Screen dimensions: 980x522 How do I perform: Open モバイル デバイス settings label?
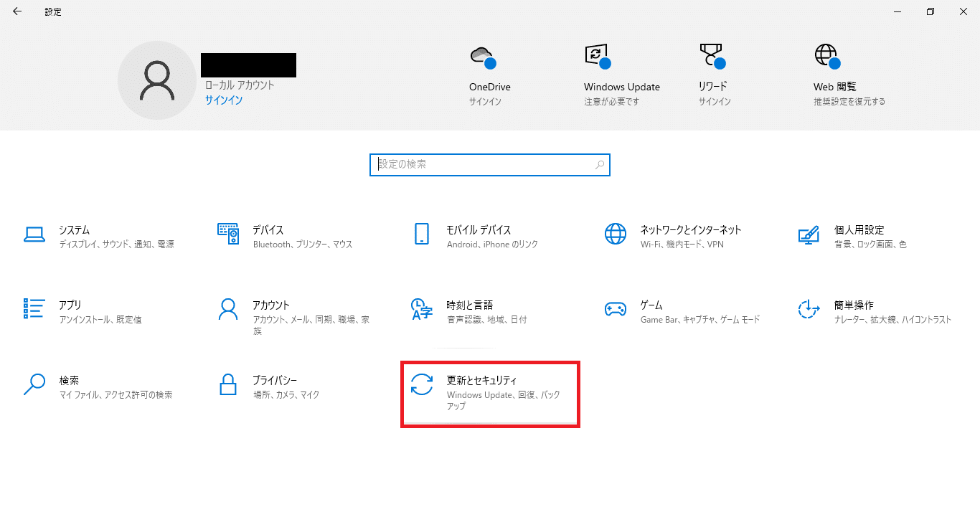[x=479, y=230]
